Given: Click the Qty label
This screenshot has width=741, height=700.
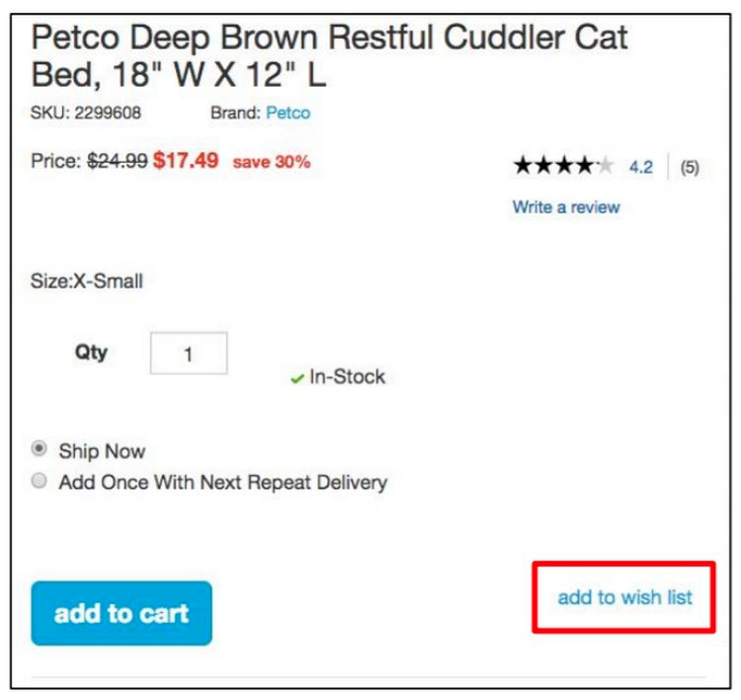Looking at the screenshot, I should pos(91,352).
